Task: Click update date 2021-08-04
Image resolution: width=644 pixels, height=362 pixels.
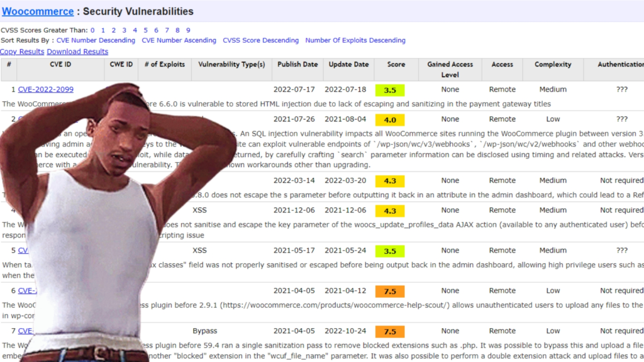Action: pos(345,119)
